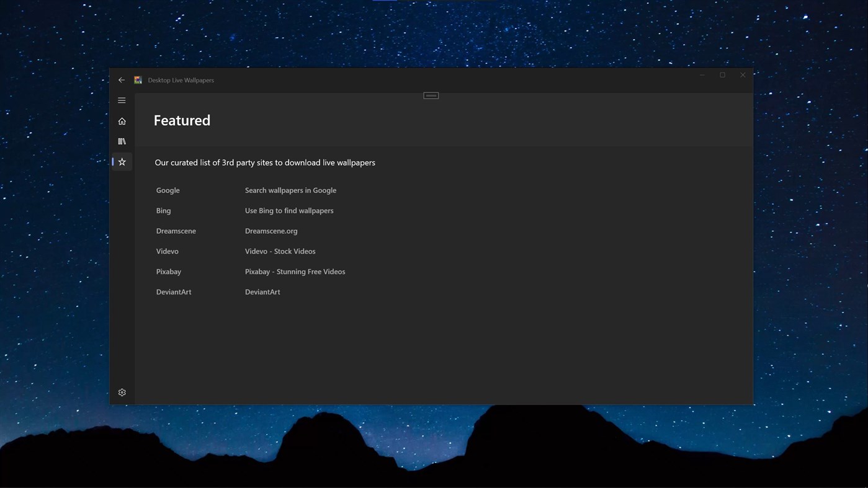Open the Bing site entry
868x488 pixels.
(x=164, y=211)
